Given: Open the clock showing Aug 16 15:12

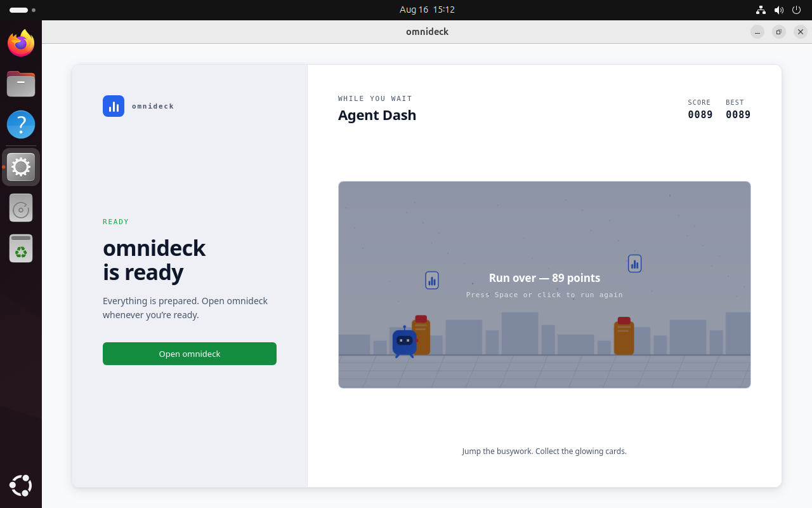Looking at the screenshot, I should [427, 10].
